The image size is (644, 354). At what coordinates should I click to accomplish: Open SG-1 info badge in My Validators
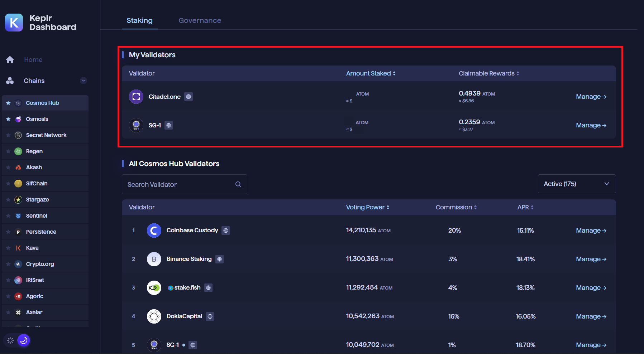point(168,125)
